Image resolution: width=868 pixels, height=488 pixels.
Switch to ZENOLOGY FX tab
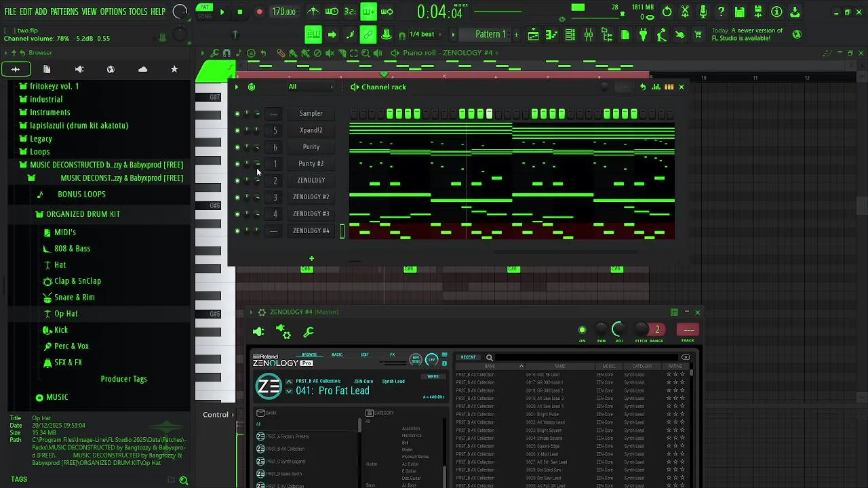coord(392,354)
